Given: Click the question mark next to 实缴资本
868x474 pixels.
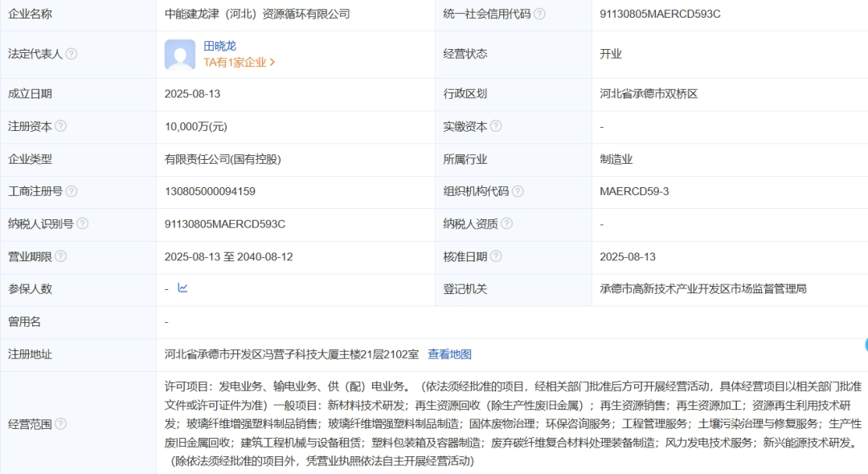Looking at the screenshot, I should pyautogui.click(x=497, y=125).
